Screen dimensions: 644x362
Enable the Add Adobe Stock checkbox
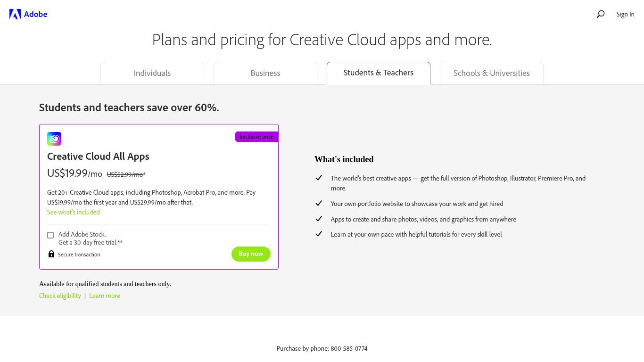click(x=50, y=235)
